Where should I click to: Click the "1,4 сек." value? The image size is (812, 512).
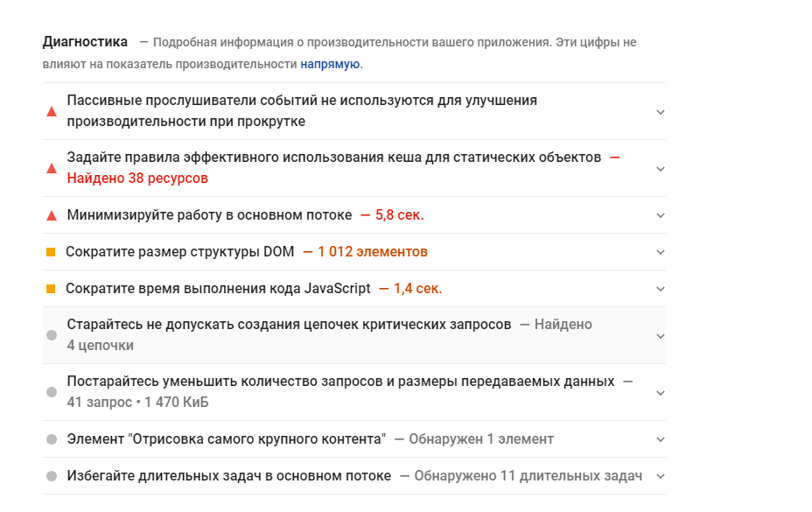tap(418, 289)
